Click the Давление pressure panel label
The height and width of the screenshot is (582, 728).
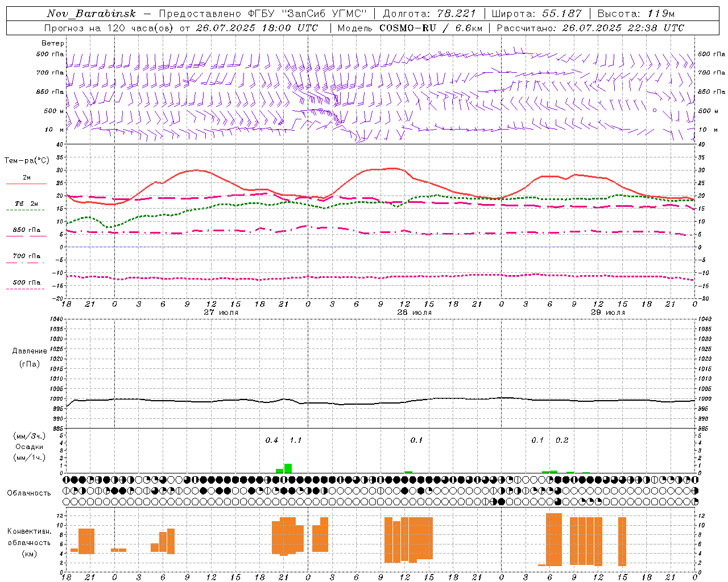coord(30,351)
